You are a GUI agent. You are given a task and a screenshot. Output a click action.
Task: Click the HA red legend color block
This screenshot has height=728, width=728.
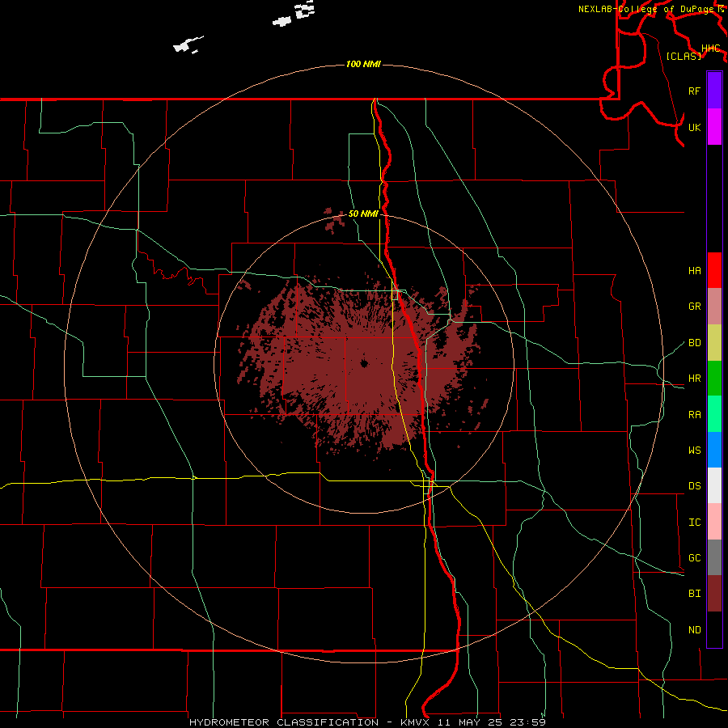tap(714, 270)
